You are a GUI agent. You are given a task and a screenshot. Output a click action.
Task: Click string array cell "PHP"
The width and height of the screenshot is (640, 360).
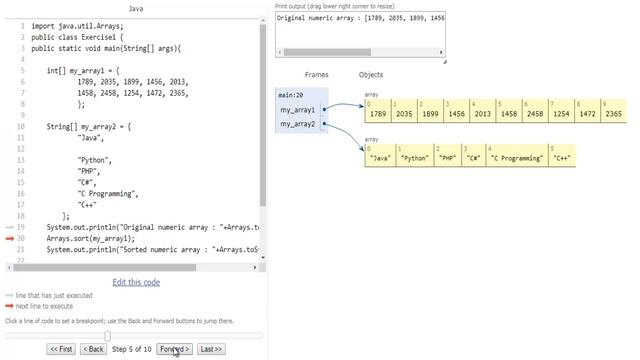point(448,156)
